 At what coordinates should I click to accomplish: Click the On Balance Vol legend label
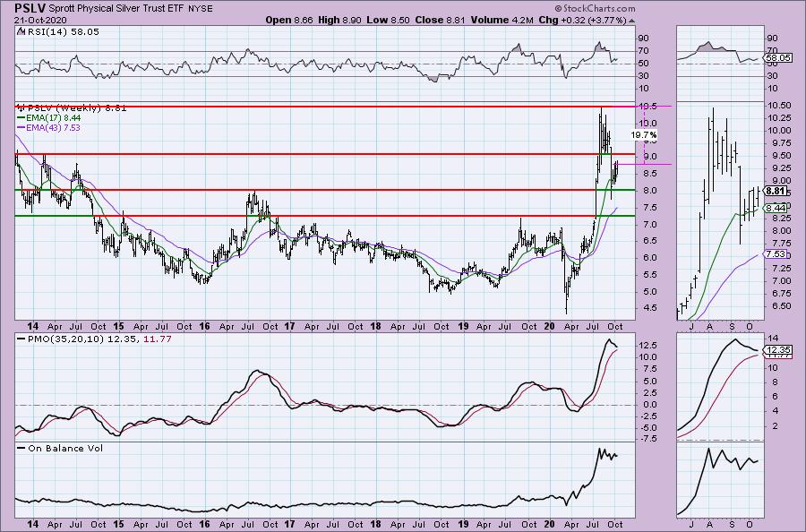coord(60,448)
